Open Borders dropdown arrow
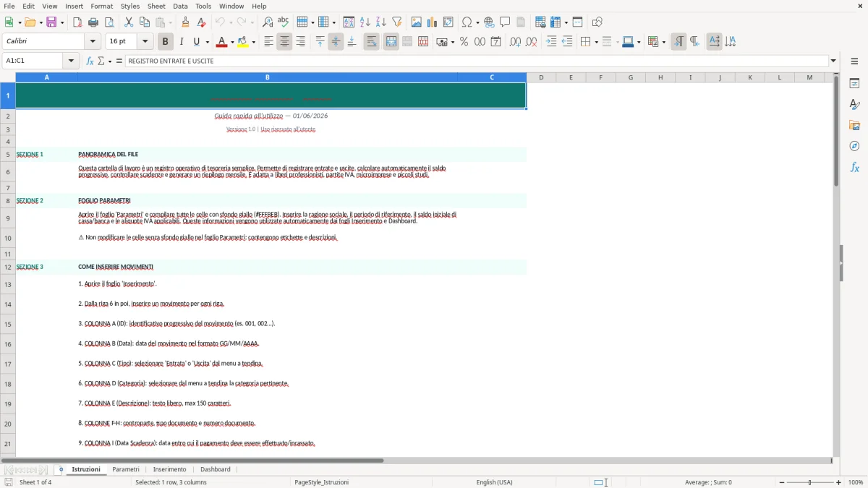 pyautogui.click(x=596, y=42)
